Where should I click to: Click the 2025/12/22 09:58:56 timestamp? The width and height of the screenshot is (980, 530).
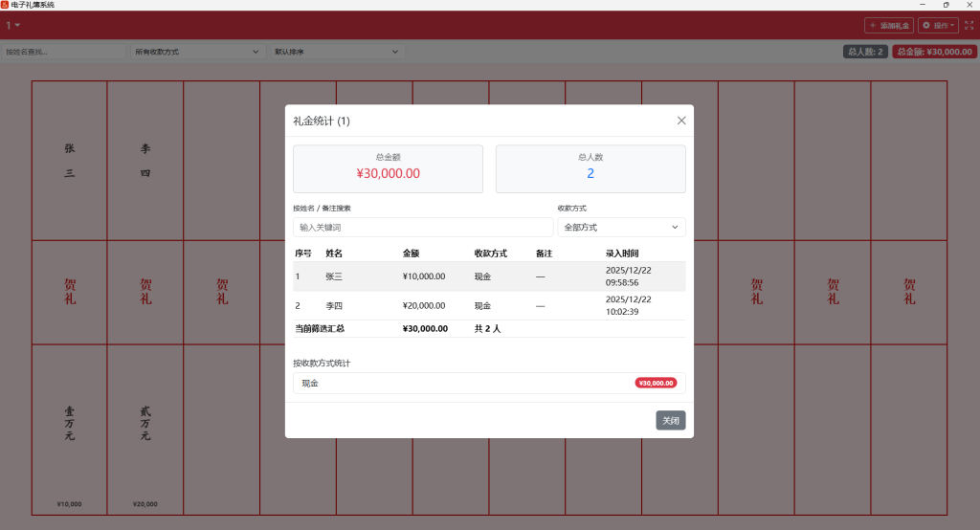628,276
